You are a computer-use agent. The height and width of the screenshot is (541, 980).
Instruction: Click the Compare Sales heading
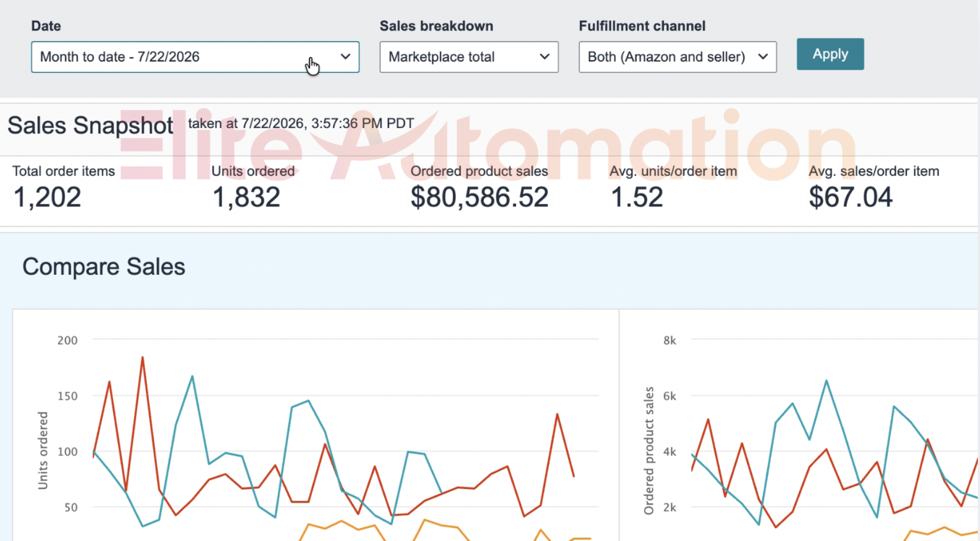[104, 267]
